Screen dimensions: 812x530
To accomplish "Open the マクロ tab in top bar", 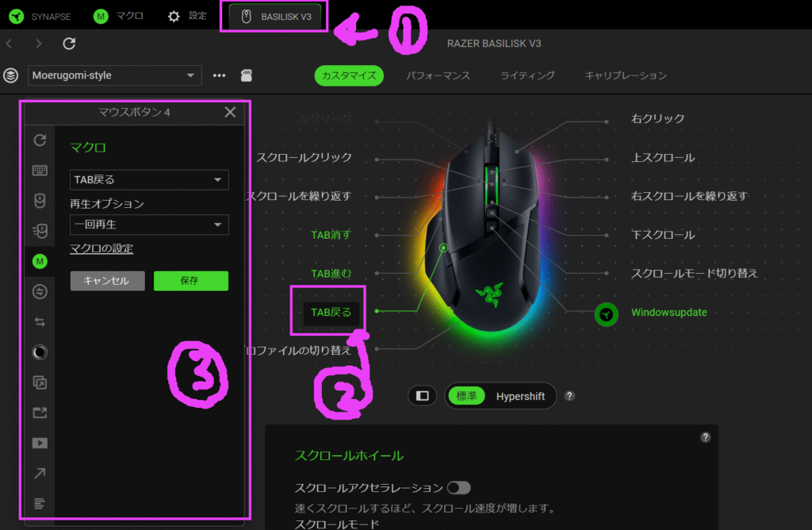I will click(118, 17).
